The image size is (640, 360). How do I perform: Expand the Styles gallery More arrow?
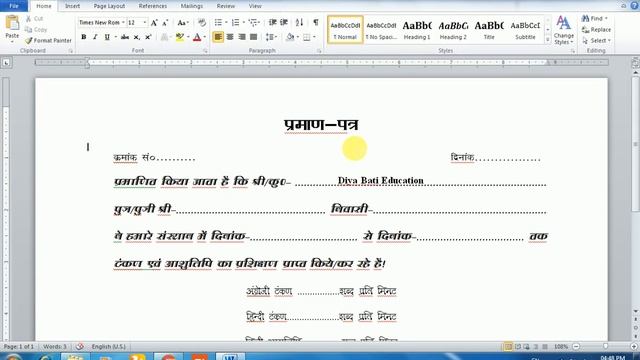[548, 40]
